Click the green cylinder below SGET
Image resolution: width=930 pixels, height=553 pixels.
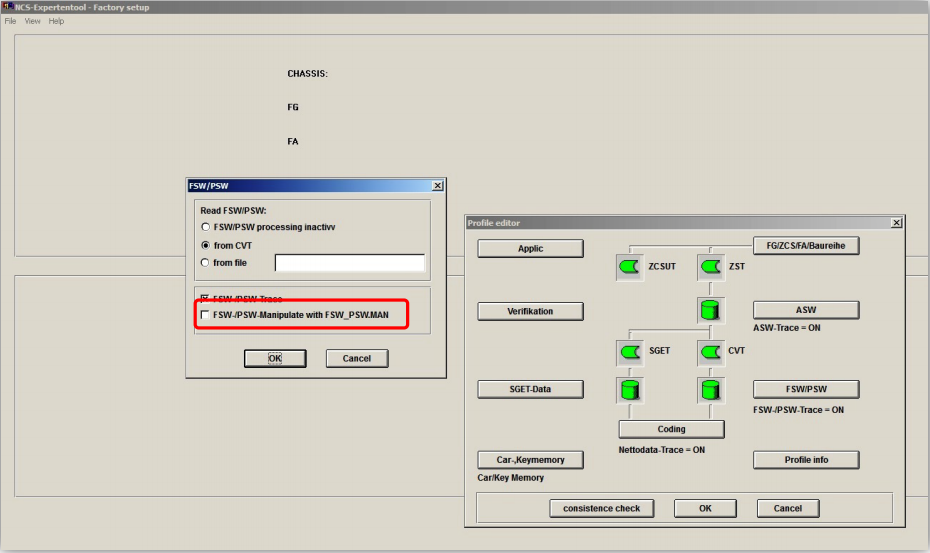coord(629,390)
